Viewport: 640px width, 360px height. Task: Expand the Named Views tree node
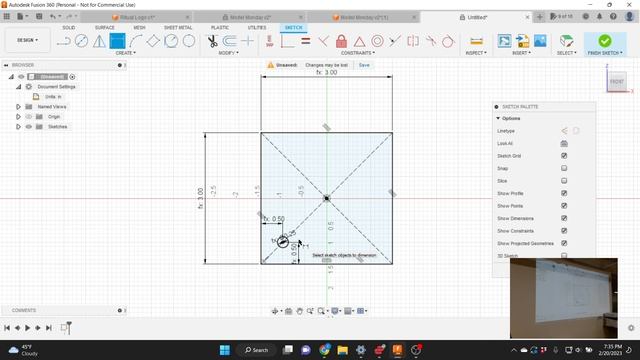point(18,107)
